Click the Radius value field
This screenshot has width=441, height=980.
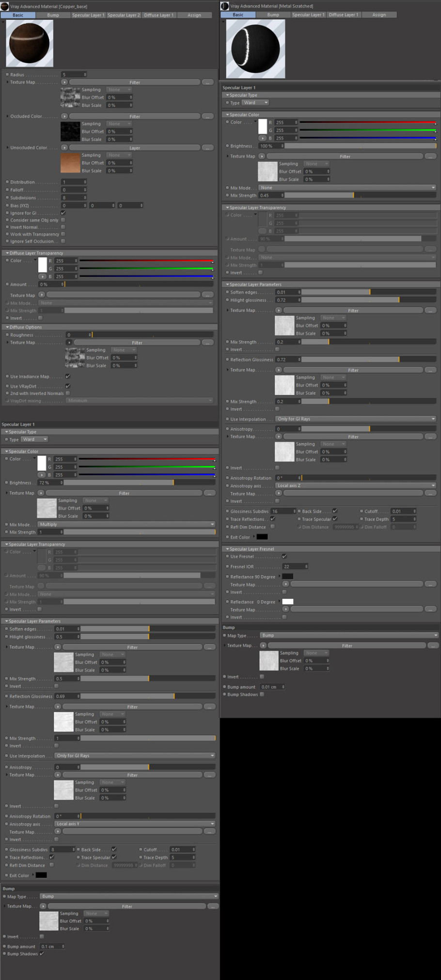coord(74,75)
